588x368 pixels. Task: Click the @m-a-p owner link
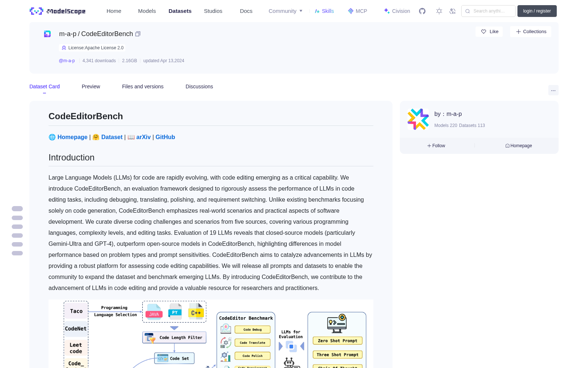(x=67, y=61)
